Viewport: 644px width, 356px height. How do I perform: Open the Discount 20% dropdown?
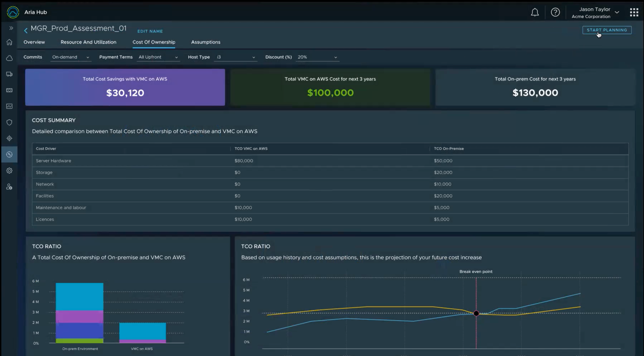point(317,57)
